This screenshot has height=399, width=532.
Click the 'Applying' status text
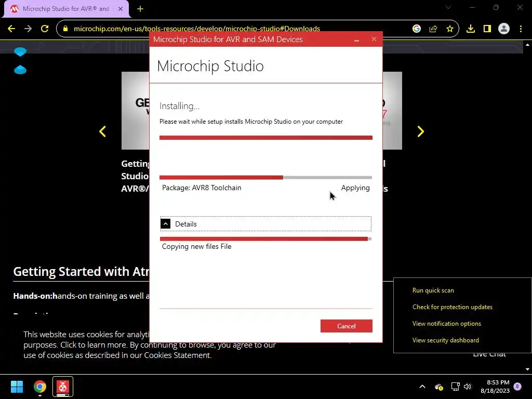[355, 188]
